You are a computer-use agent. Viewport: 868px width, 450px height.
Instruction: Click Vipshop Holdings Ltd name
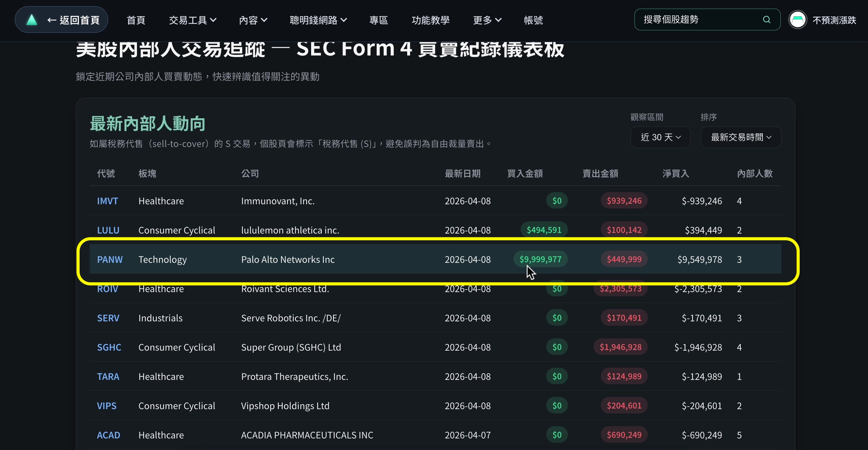point(285,406)
